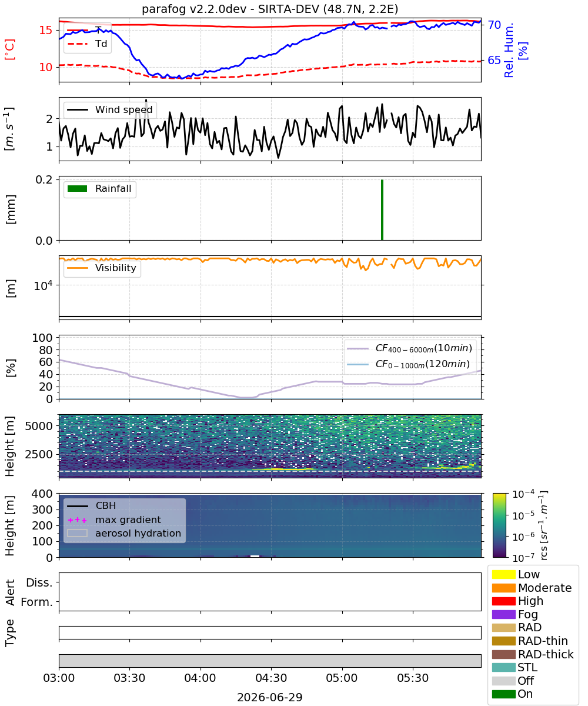Click the Moderate legend text
Viewport: 588px width, 706px height.
click(x=545, y=588)
